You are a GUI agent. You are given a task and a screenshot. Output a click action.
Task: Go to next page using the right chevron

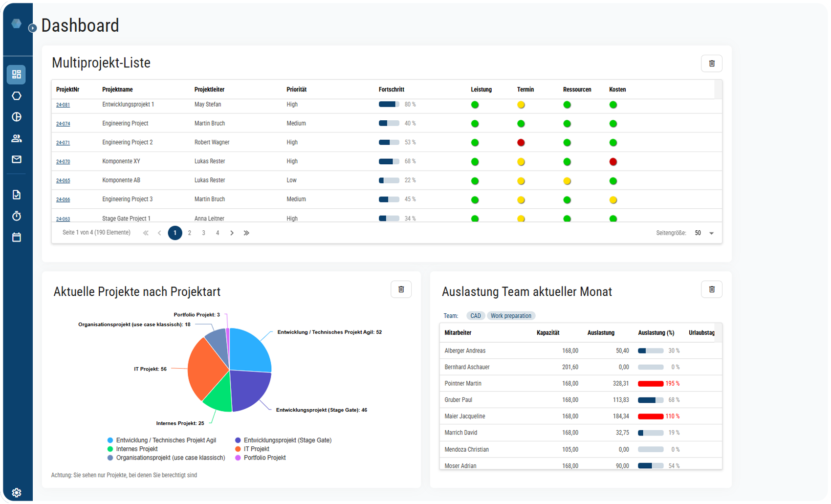point(232,233)
